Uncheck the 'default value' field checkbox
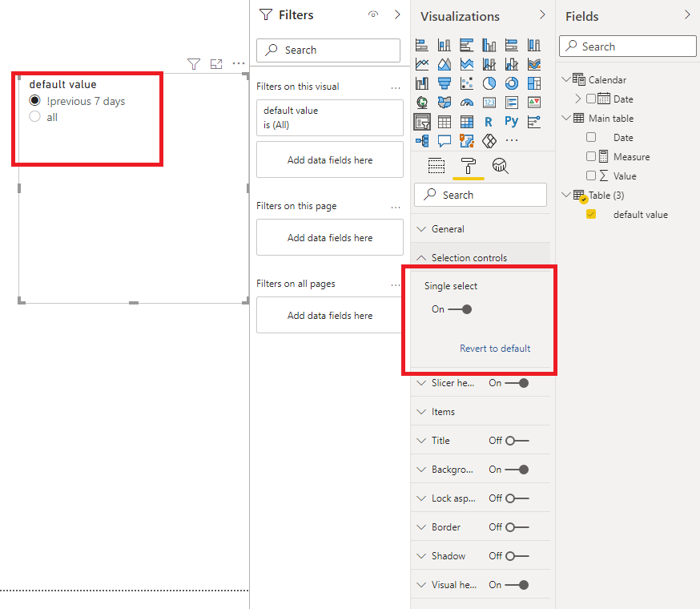 (x=590, y=214)
